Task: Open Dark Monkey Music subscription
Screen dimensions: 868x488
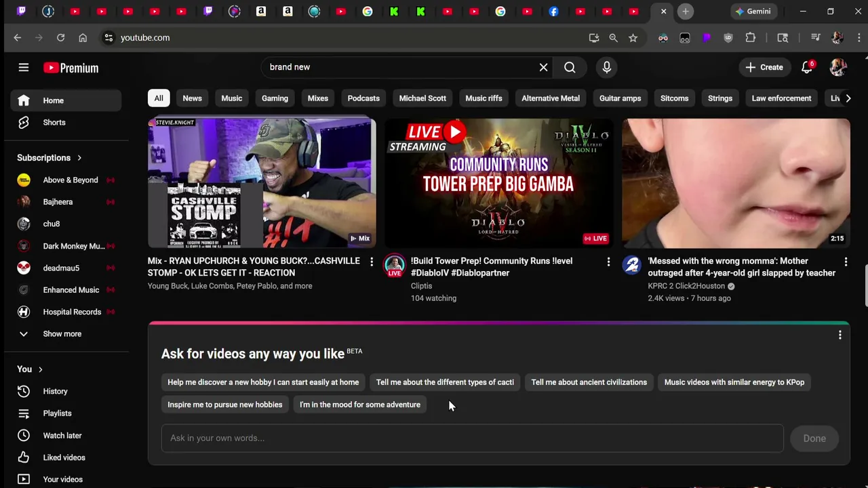Action: point(66,246)
